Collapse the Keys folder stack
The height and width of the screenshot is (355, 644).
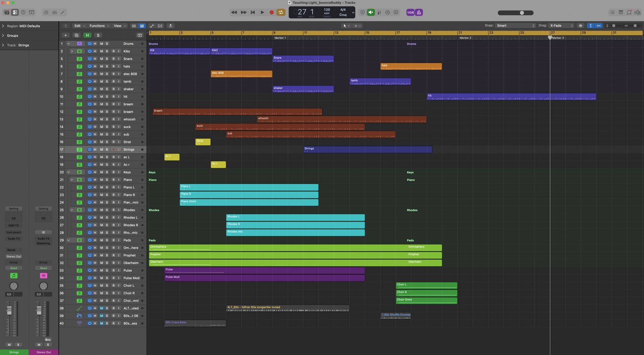point(68,172)
